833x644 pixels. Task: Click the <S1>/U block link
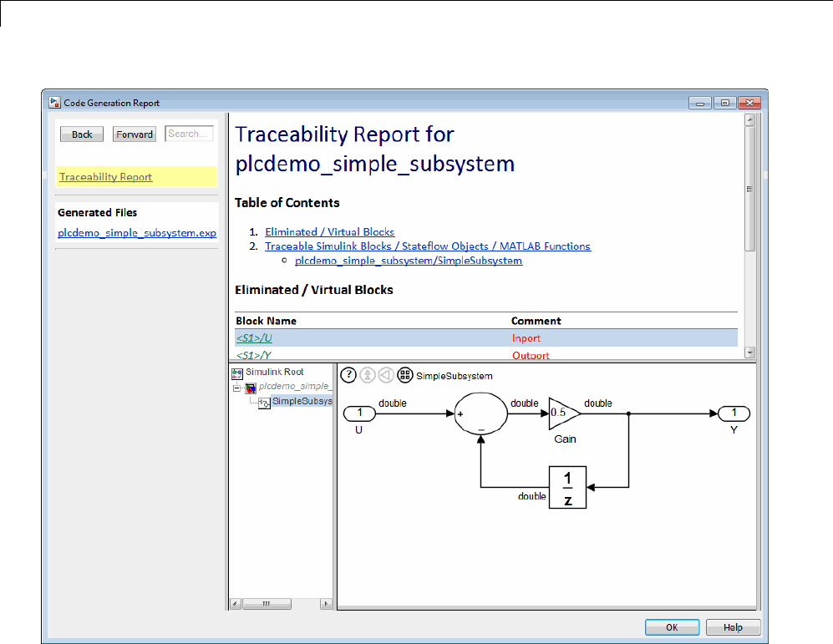coord(254,338)
